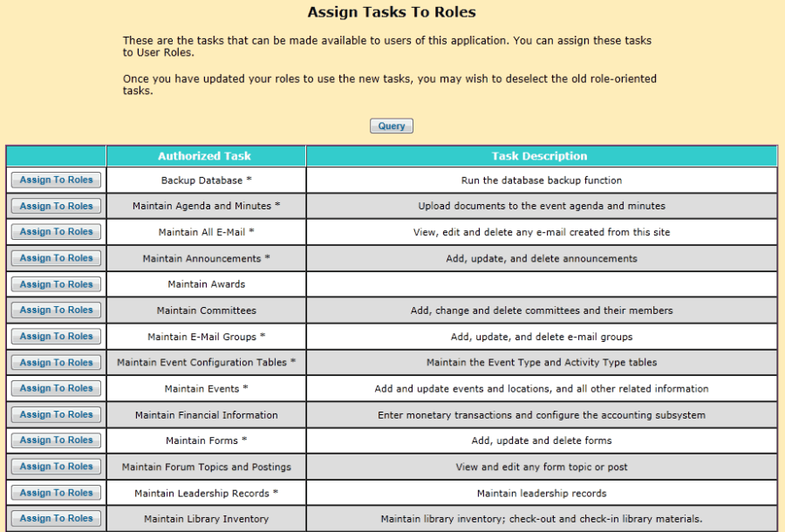Click the 'Maintain Leadership Records *' cell
The image size is (785, 532).
click(206, 493)
